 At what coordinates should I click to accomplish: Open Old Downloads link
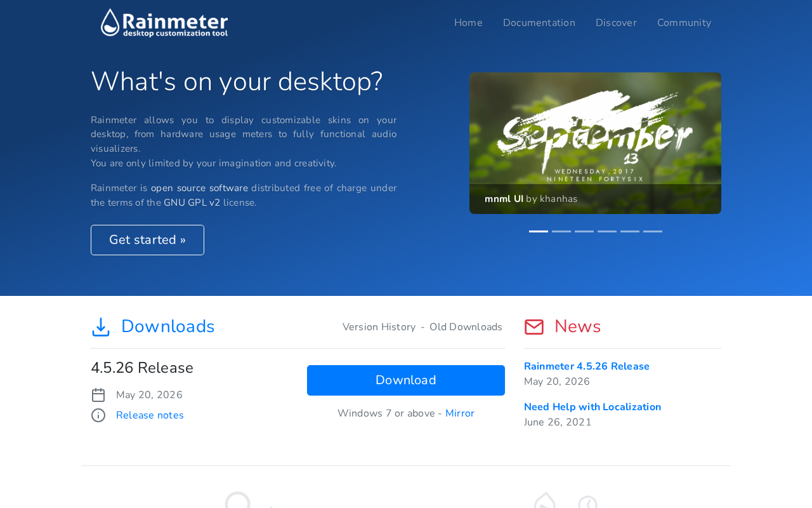(x=466, y=327)
